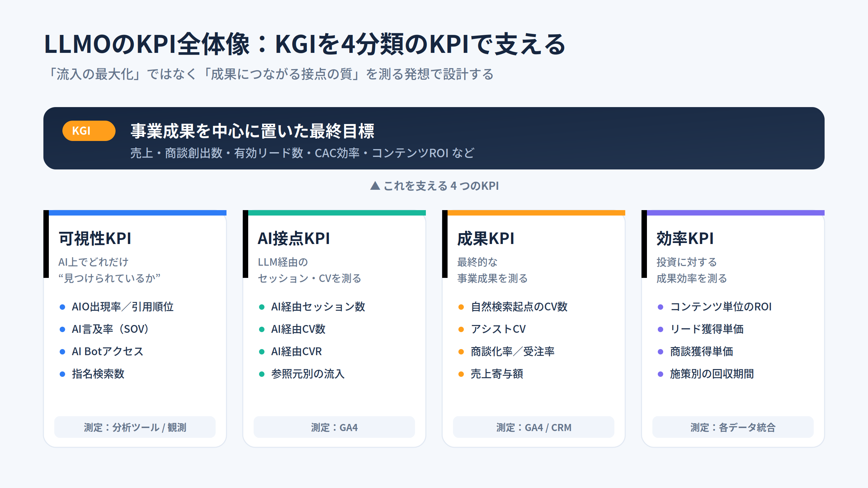Viewport: 868px width, 488px height.
Task: Click the item 指名検索数
Action: (98, 374)
